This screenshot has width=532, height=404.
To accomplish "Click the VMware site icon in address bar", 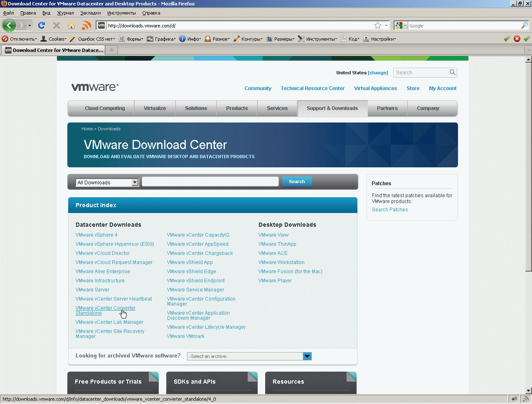I will 101,26.
